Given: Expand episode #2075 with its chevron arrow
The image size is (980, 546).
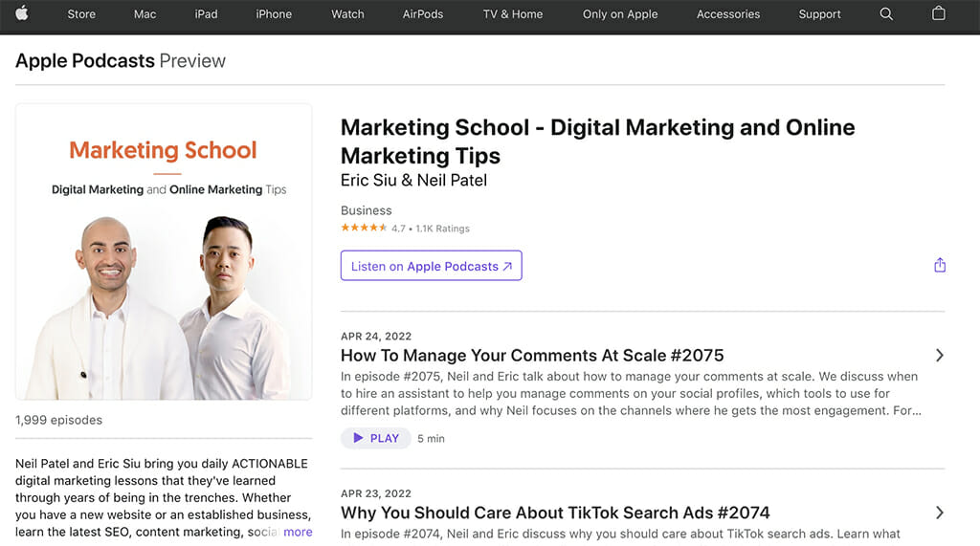Looking at the screenshot, I should pos(940,356).
